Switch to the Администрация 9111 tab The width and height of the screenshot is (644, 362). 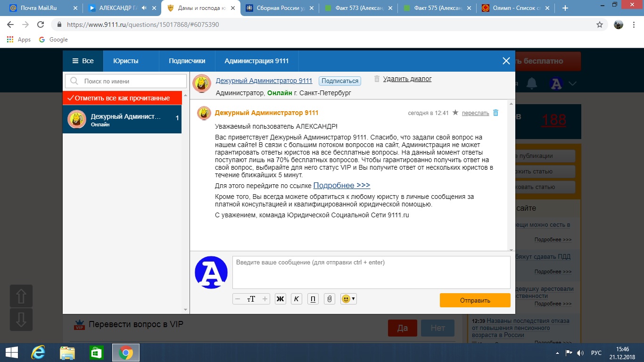(x=256, y=61)
